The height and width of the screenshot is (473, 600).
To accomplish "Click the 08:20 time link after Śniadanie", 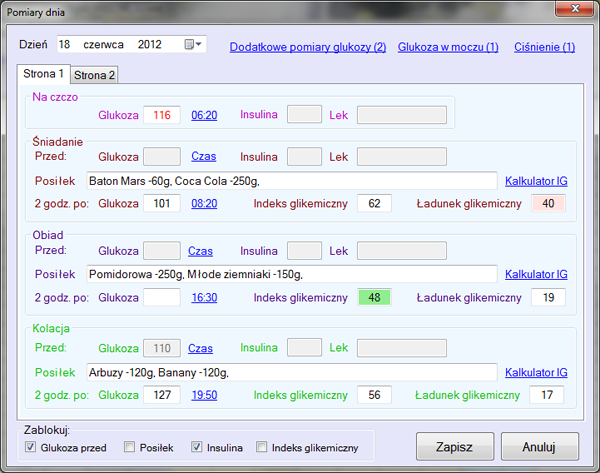I will point(204,204).
